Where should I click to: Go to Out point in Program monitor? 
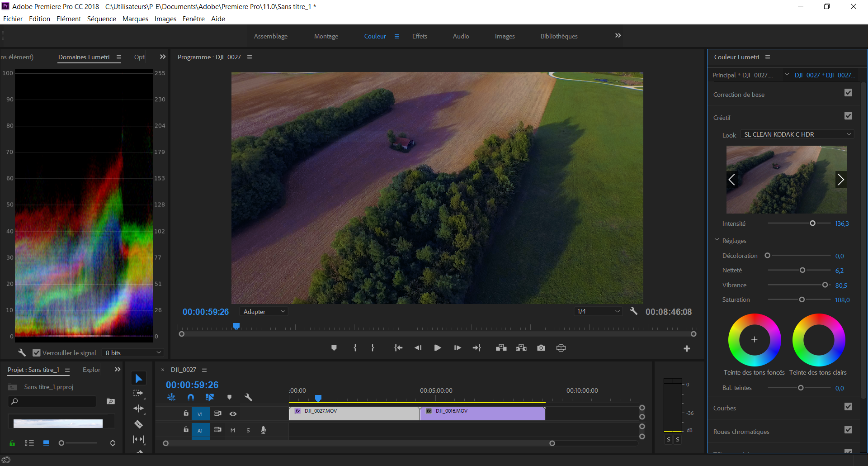[x=477, y=348]
